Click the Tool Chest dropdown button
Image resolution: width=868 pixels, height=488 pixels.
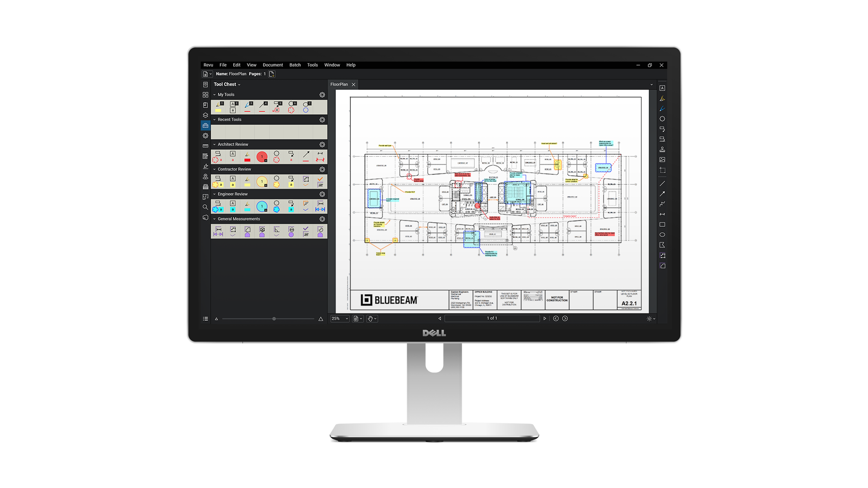point(241,84)
